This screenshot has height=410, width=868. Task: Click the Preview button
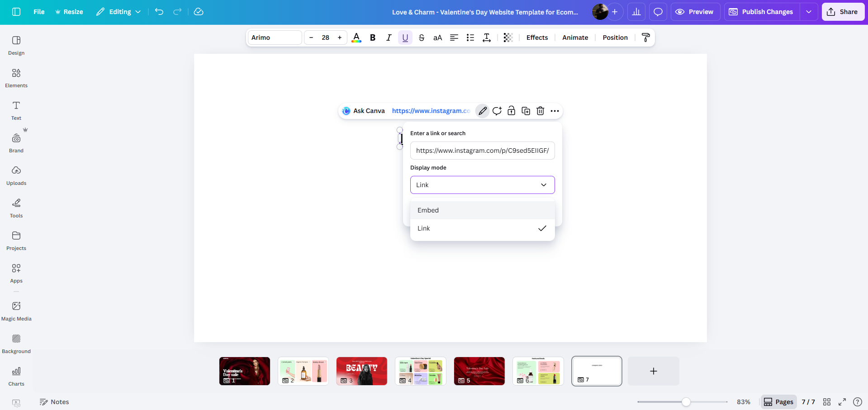[694, 12]
